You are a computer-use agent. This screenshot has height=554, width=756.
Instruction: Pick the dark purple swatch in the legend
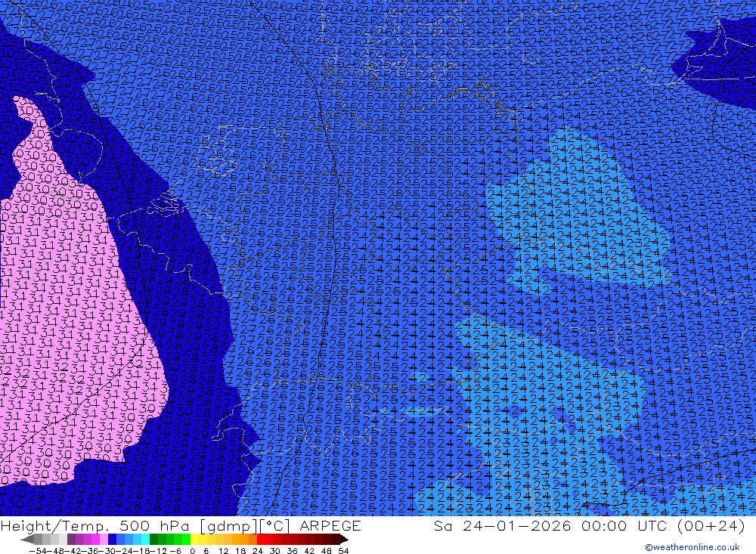[x=71, y=540]
